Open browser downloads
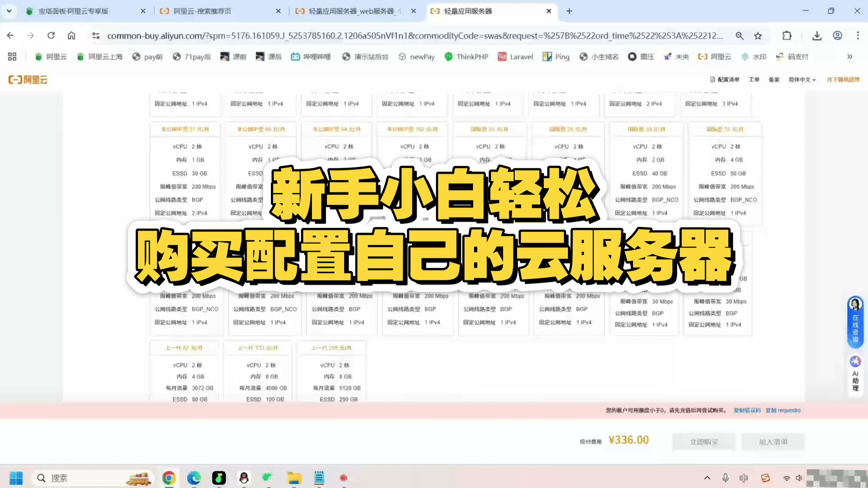 click(x=817, y=36)
